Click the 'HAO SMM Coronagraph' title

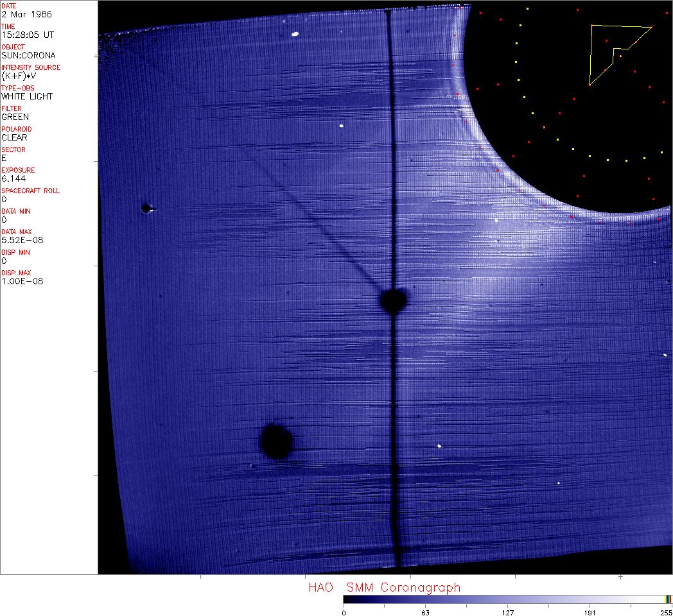tap(385, 587)
